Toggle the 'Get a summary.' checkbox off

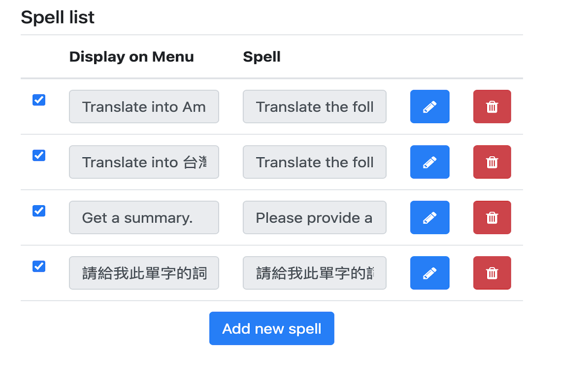click(x=39, y=211)
